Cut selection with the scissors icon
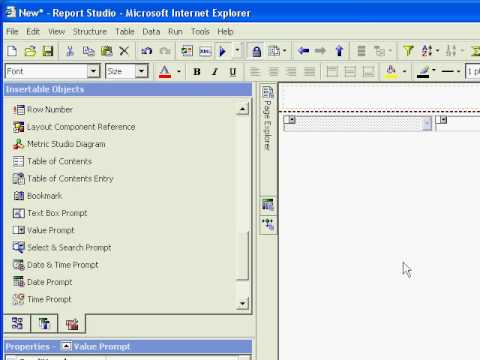This screenshot has width=480, height=360. pyautogui.click(x=70, y=51)
